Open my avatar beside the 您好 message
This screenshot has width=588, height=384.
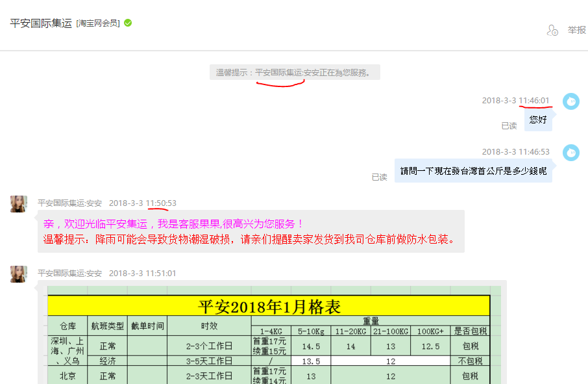(570, 101)
